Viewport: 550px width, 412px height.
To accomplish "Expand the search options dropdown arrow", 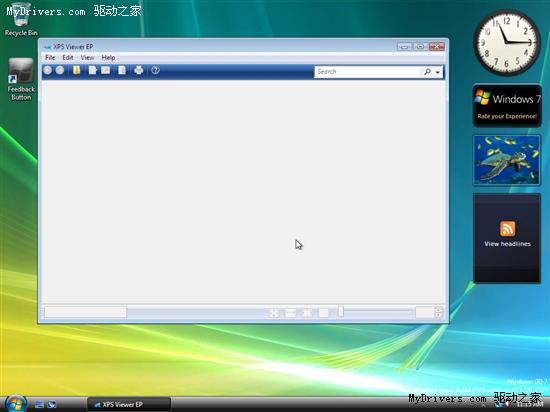I will [x=438, y=72].
